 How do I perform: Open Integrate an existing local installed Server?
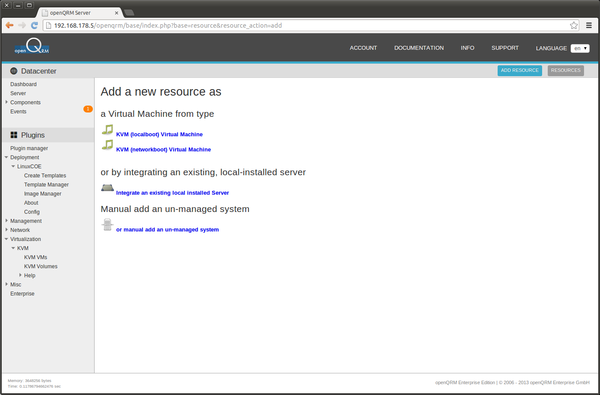coord(172,193)
